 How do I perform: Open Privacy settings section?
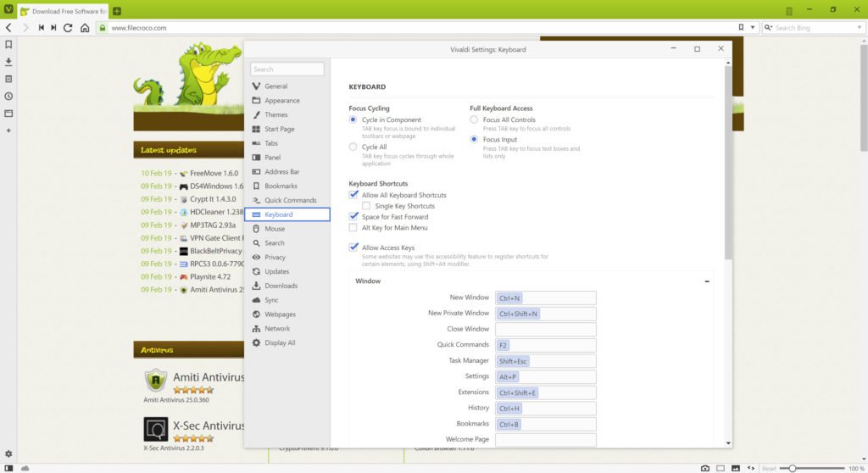click(287, 258)
